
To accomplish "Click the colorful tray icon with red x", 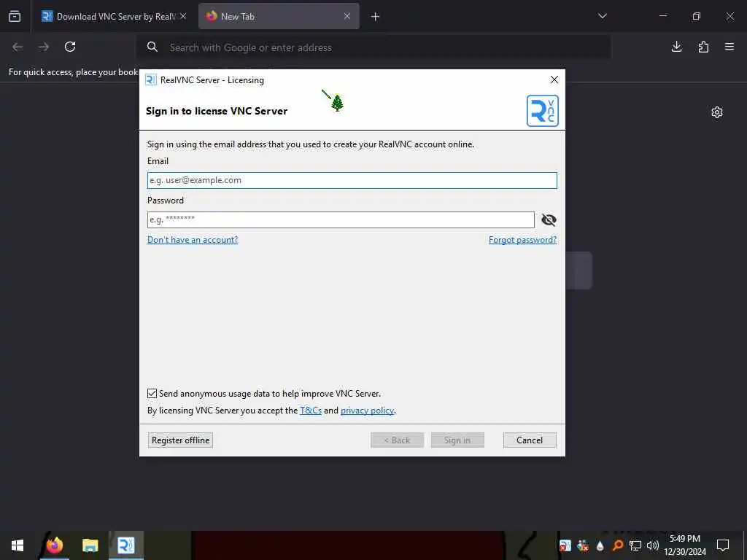I will (x=583, y=545).
